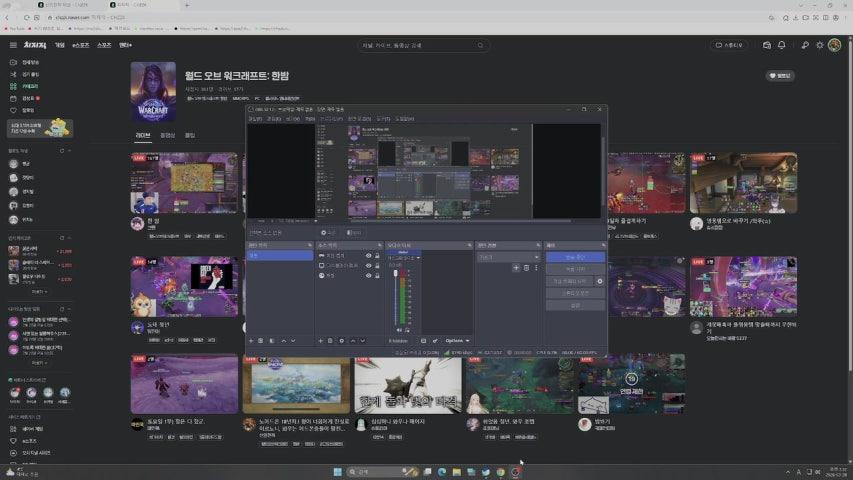This screenshot has height=480, width=853.
Task: Open Chzzk notifications bell
Action: click(782, 45)
